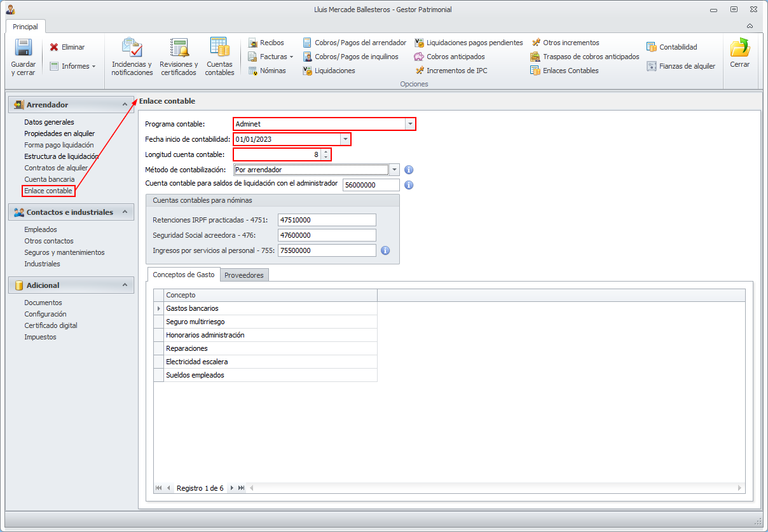Click Seguridad Social acreedora field
This screenshot has width=768, height=532.
pos(327,235)
